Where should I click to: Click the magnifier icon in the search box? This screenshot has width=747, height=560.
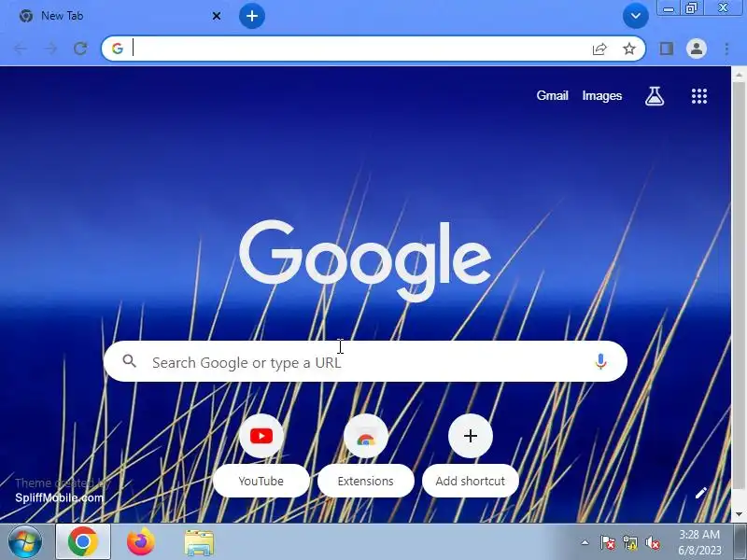point(129,361)
